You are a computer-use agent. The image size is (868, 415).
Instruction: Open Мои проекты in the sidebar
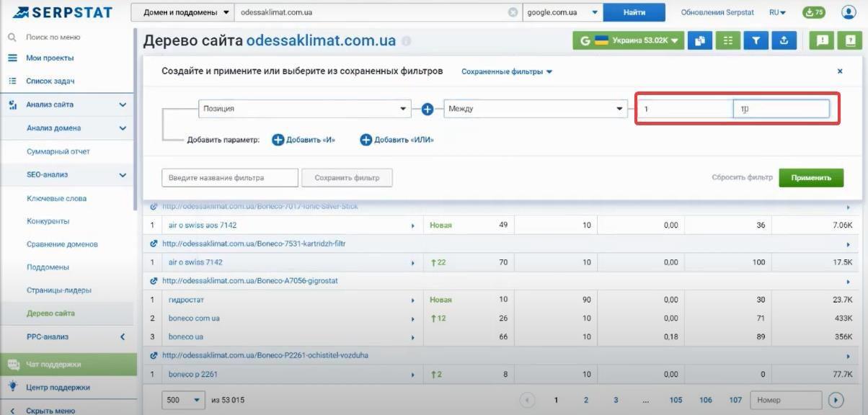(50, 58)
